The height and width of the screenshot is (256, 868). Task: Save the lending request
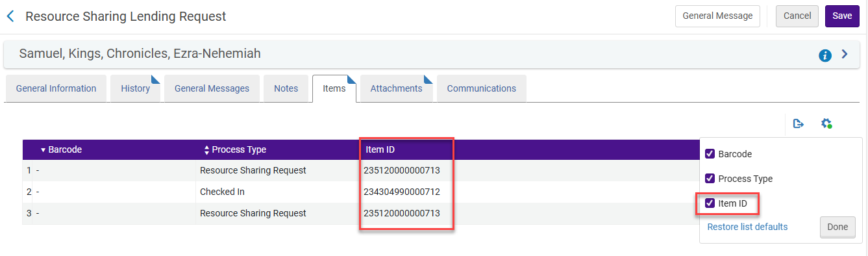click(842, 16)
